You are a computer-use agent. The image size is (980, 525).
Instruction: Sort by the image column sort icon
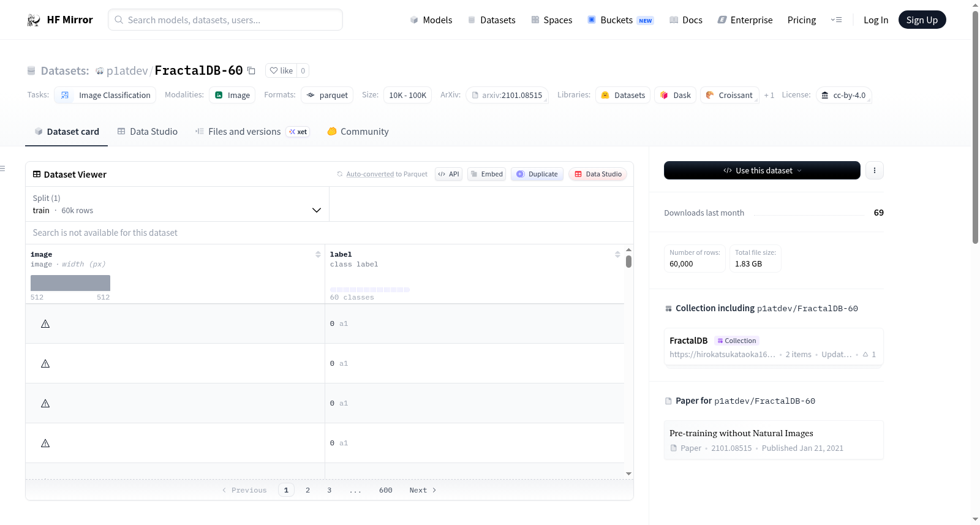pos(318,254)
